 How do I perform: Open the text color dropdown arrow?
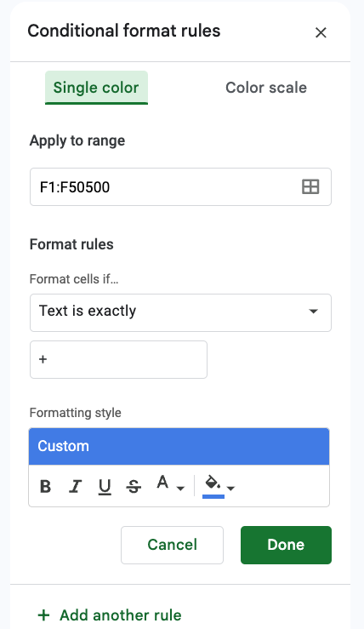point(181,489)
